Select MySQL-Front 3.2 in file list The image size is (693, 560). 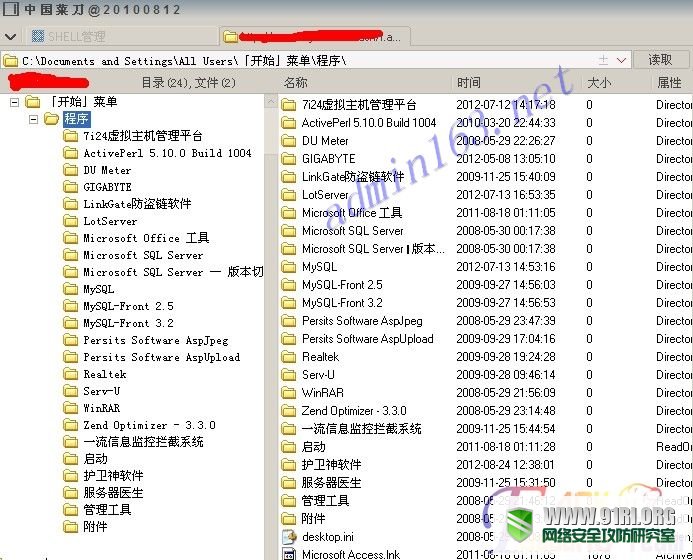coord(485,303)
